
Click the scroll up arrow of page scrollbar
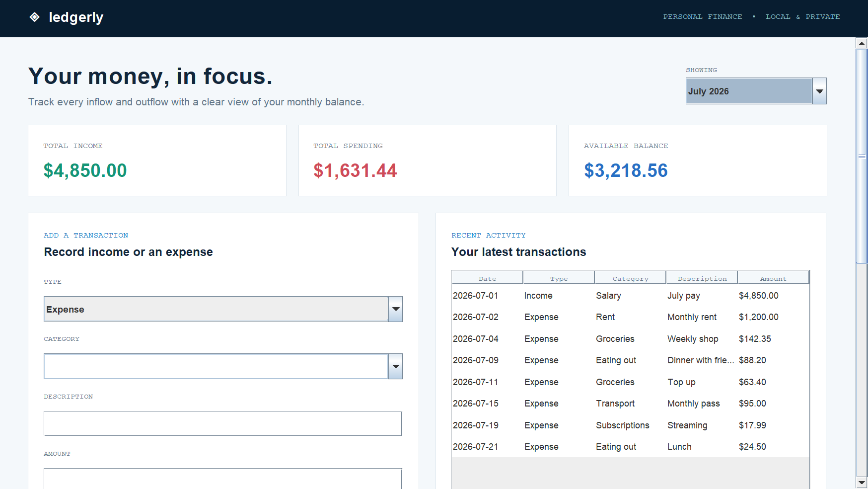862,43
